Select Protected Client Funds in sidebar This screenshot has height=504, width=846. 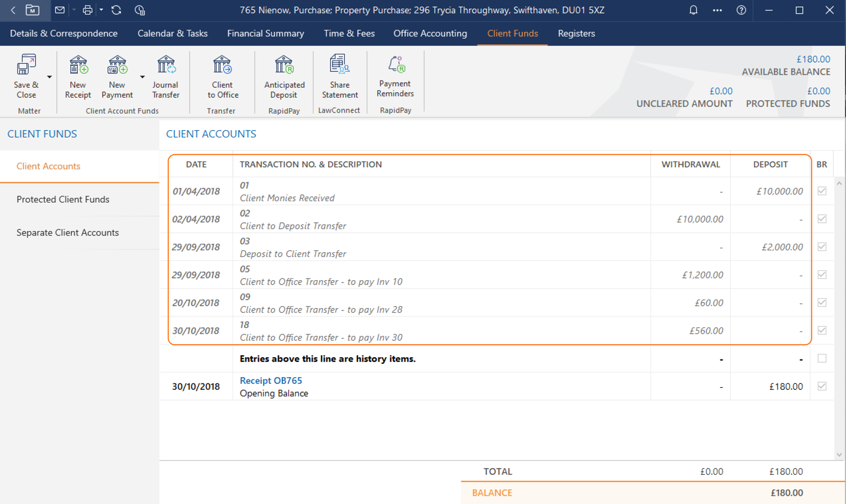pos(63,200)
